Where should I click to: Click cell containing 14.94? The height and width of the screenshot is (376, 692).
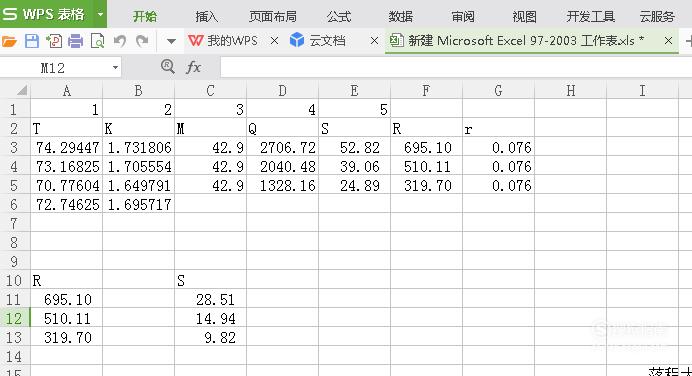coord(211,318)
